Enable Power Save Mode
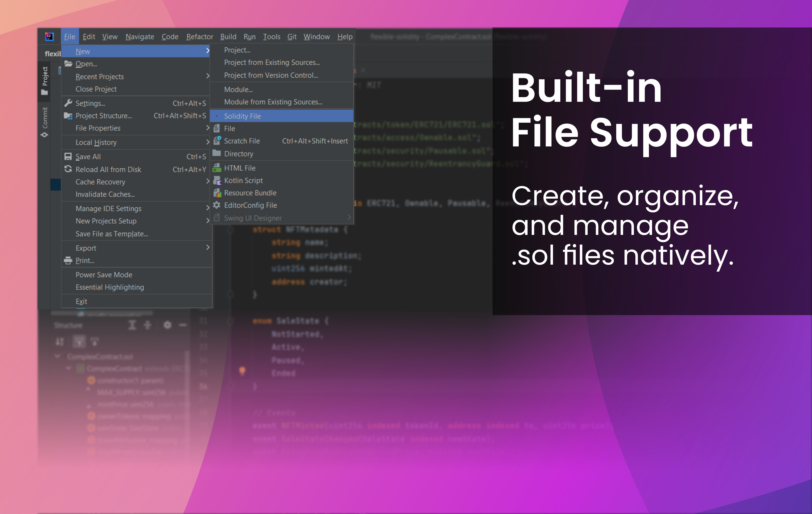The width and height of the screenshot is (812, 514). pos(104,274)
